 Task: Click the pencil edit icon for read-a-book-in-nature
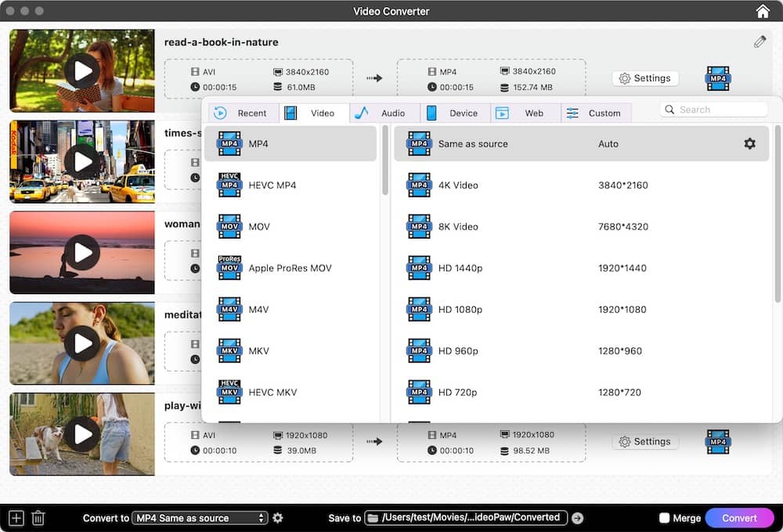(x=760, y=42)
